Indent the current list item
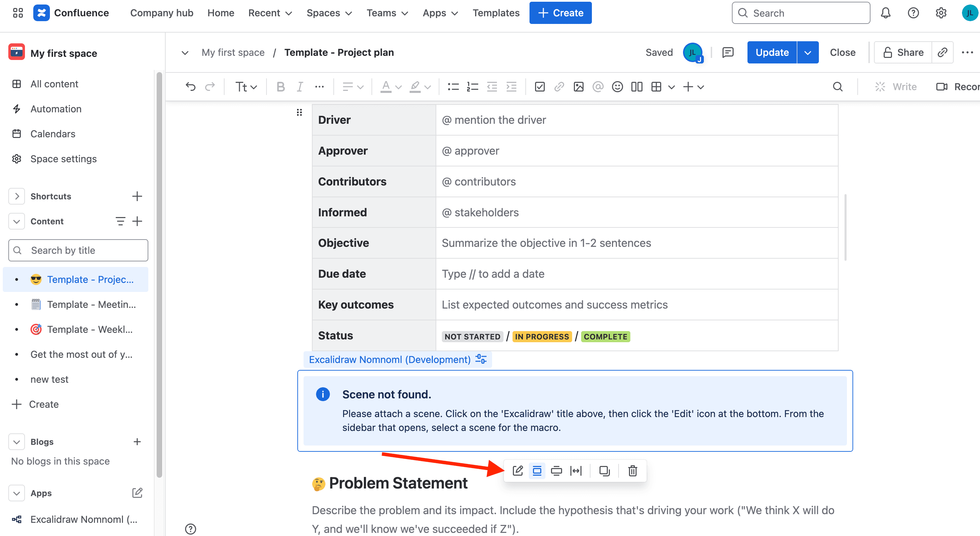Image resolution: width=980 pixels, height=536 pixels. point(511,87)
